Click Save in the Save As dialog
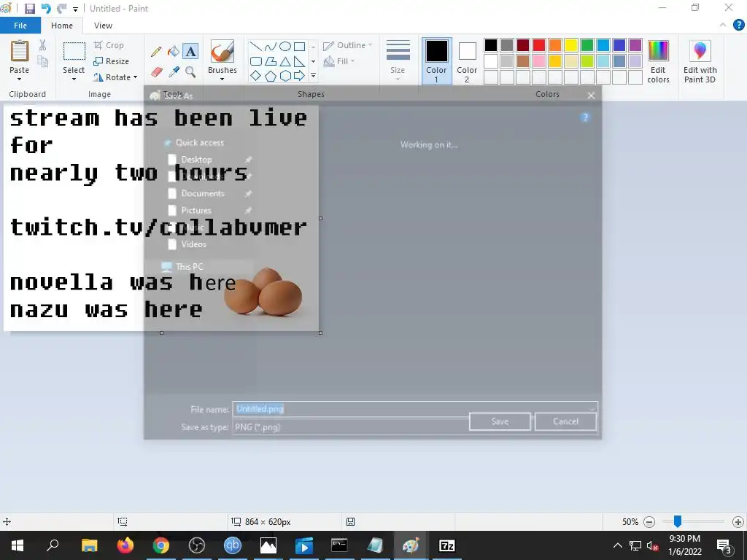The width and height of the screenshot is (747, 560). coord(500,421)
